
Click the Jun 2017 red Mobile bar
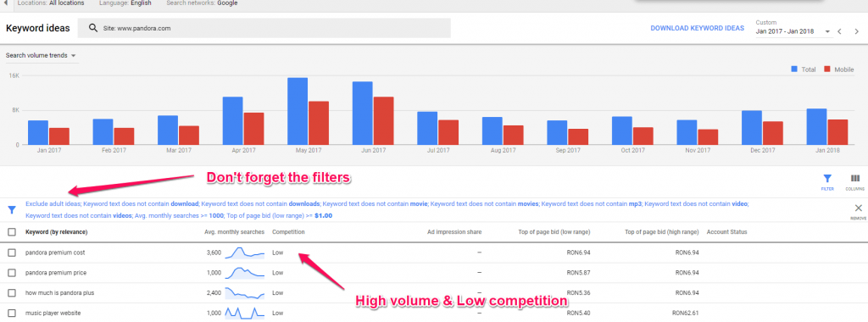[384, 120]
